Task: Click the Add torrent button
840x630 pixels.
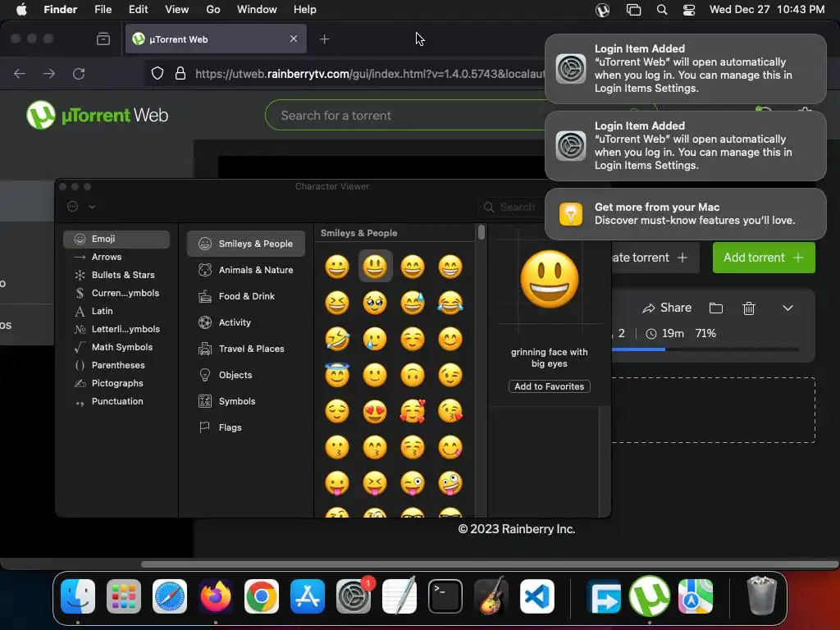Action: point(764,258)
